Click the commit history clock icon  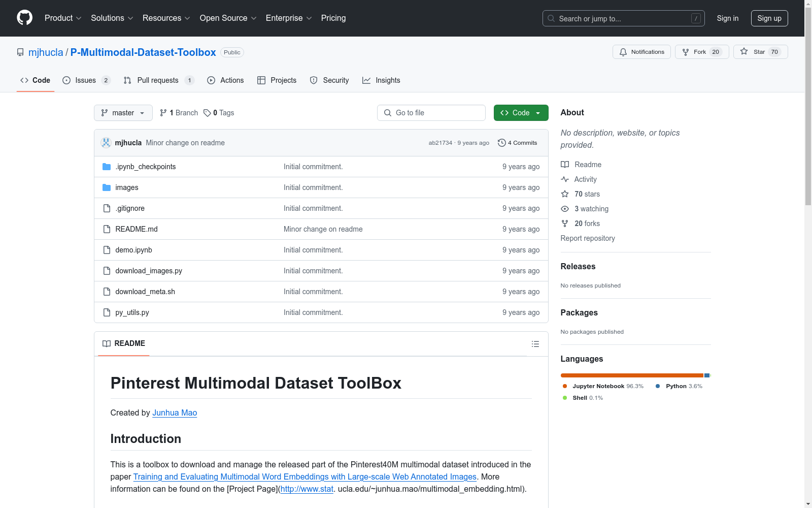[502, 143]
